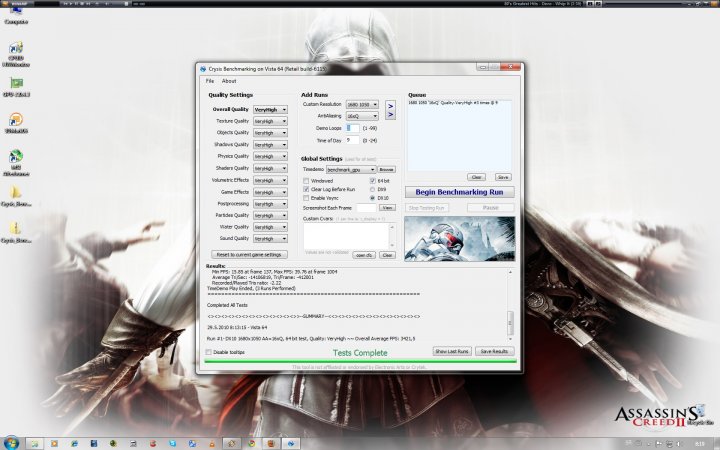The height and width of the screenshot is (450, 720).
Task: Uncheck Clear Log Before Run
Action: coord(306,189)
